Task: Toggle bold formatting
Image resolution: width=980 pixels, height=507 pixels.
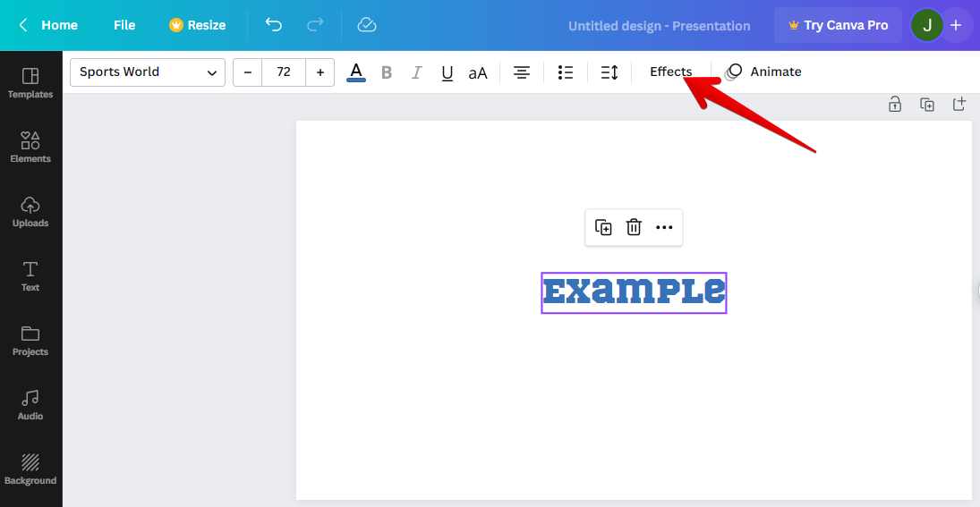Action: (387, 72)
